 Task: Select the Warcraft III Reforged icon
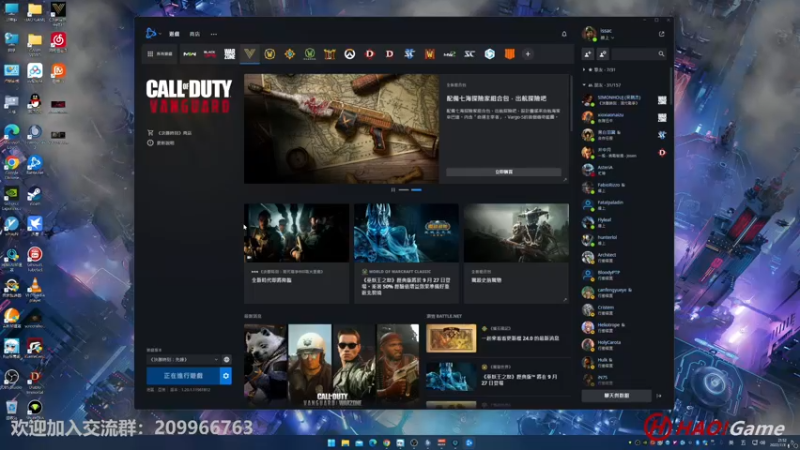coord(430,54)
